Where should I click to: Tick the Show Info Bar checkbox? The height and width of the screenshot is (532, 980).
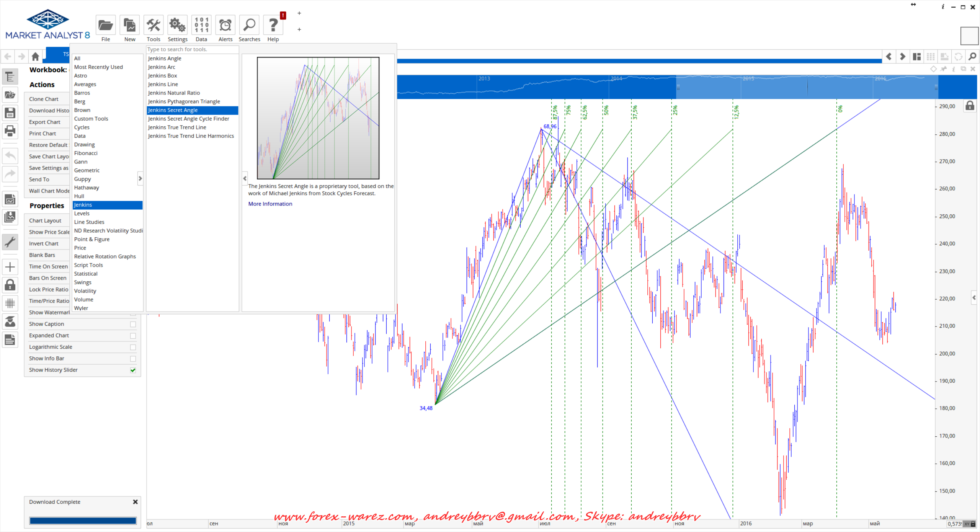click(x=133, y=359)
